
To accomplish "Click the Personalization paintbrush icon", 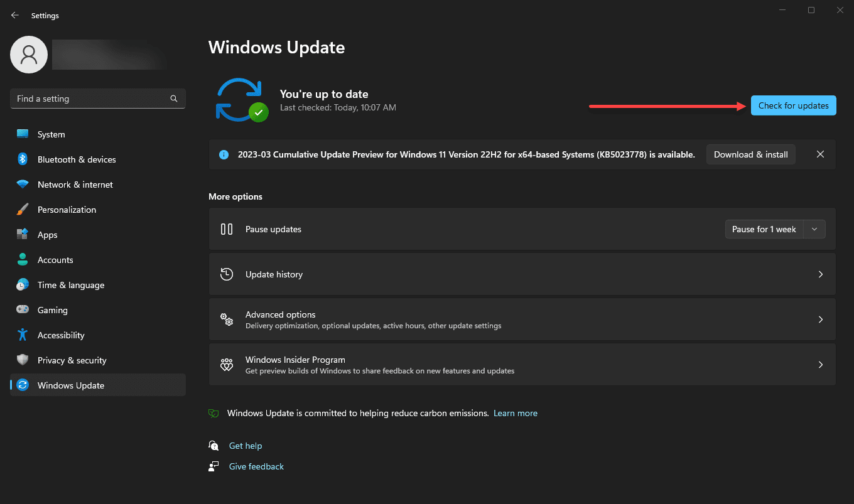I will [23, 210].
